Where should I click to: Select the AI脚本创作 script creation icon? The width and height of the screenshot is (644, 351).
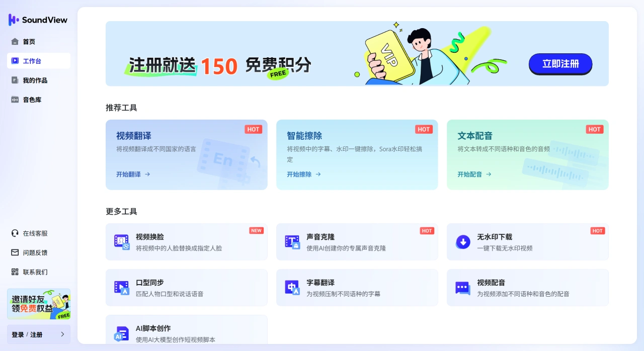point(121,333)
